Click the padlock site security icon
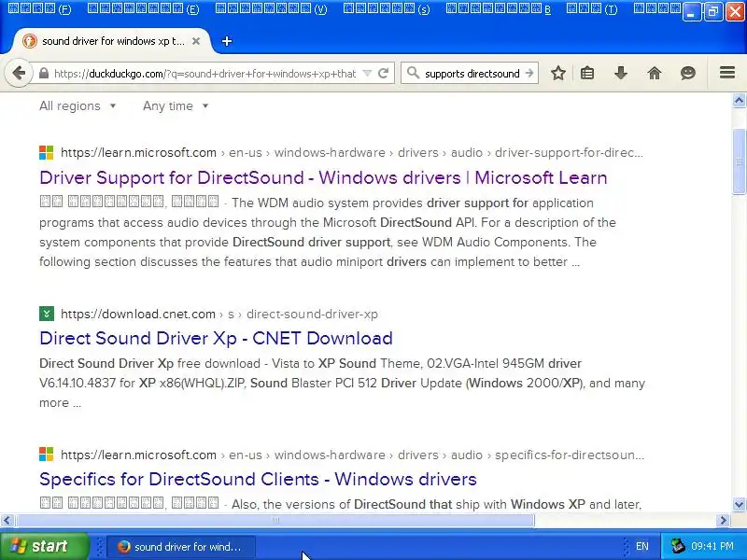This screenshot has width=747, height=560. [x=44, y=74]
